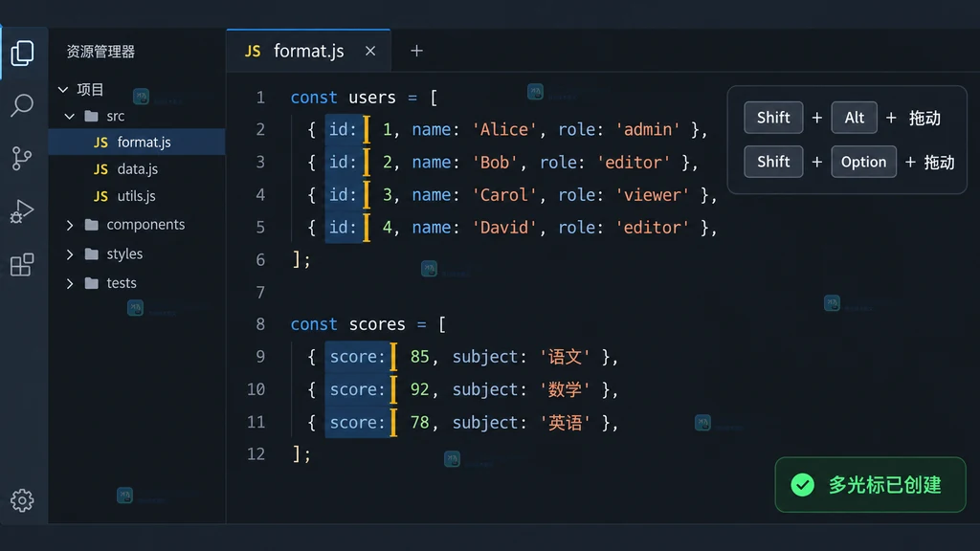Click the 资源管理器 panel title
The image size is (980, 551).
click(x=100, y=52)
